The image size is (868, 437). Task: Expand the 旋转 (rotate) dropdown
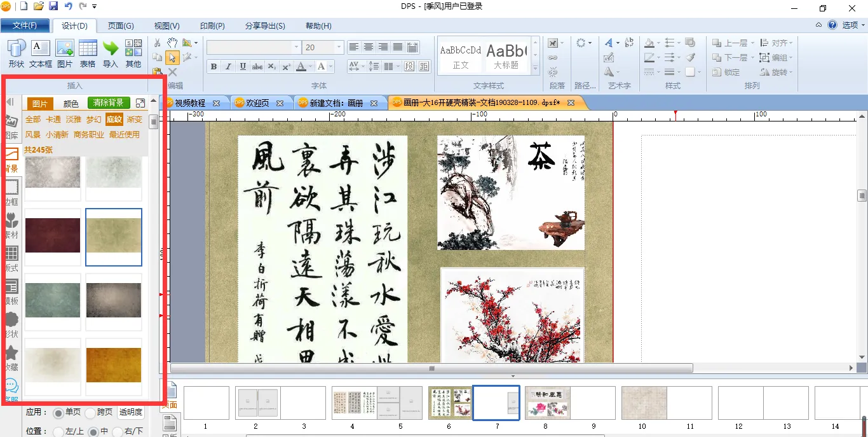click(x=790, y=73)
